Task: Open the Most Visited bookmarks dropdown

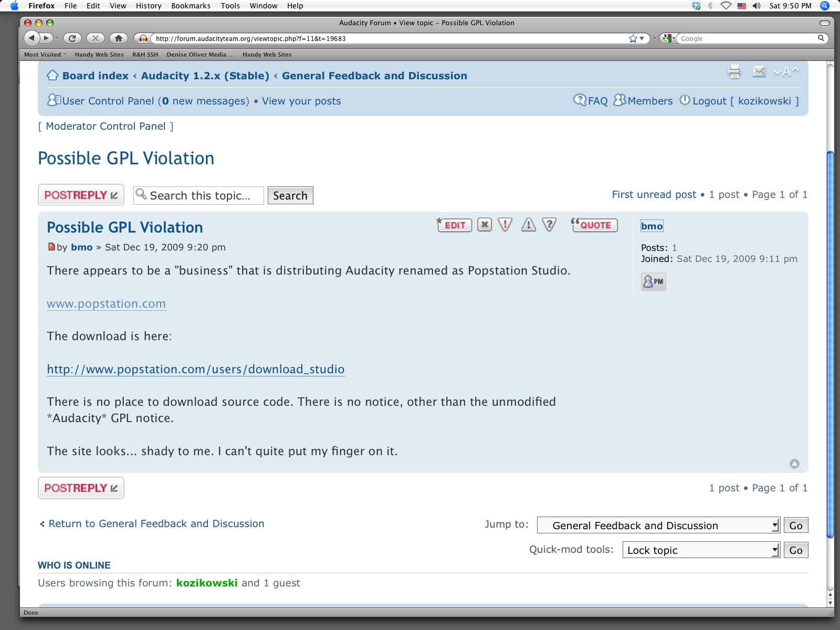Action: pyautogui.click(x=45, y=55)
